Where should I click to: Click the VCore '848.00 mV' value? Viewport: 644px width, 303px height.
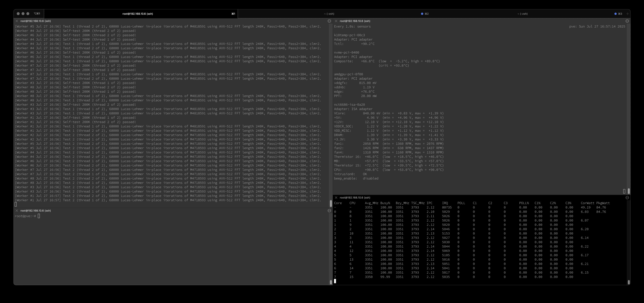coord(371,113)
